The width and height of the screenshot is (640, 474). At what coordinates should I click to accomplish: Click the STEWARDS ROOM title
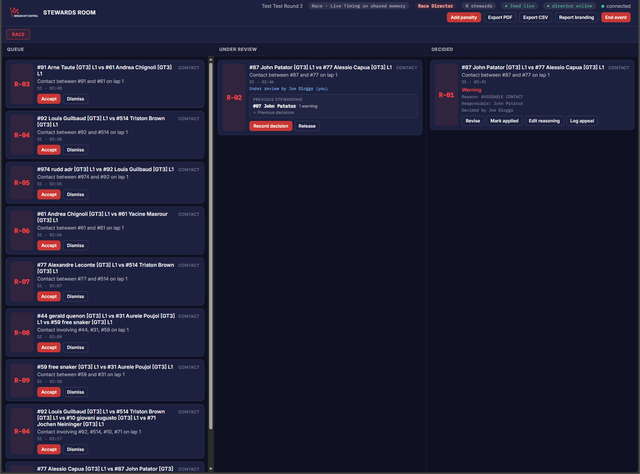69,13
